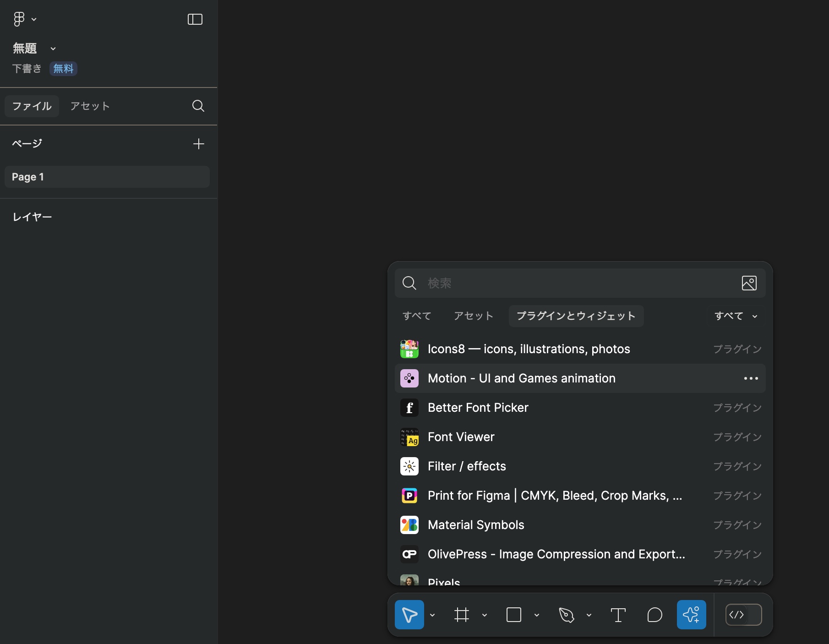Open the Figma main menu logo
Viewport: 829px width, 644px height.
(x=19, y=19)
